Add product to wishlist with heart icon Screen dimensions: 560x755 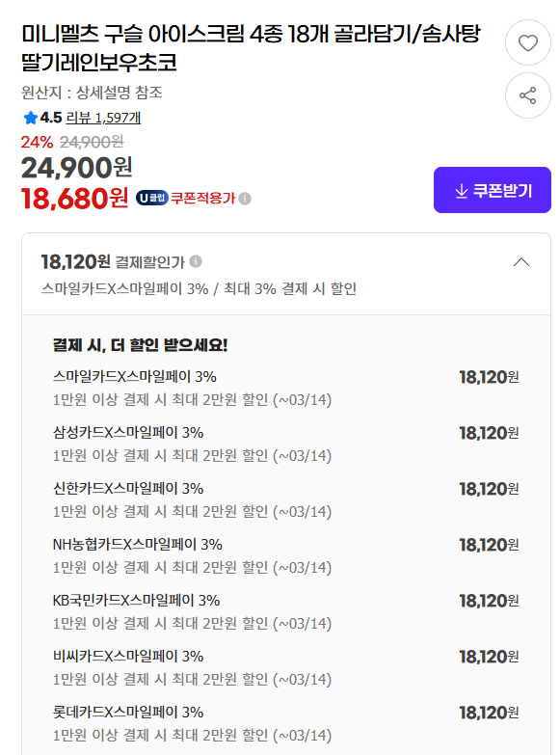coord(528,42)
